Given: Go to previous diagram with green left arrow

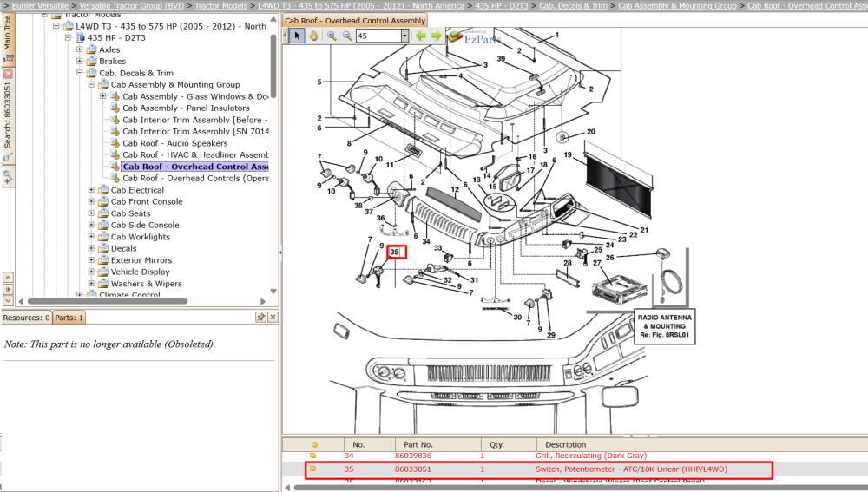Looking at the screenshot, I should [421, 36].
